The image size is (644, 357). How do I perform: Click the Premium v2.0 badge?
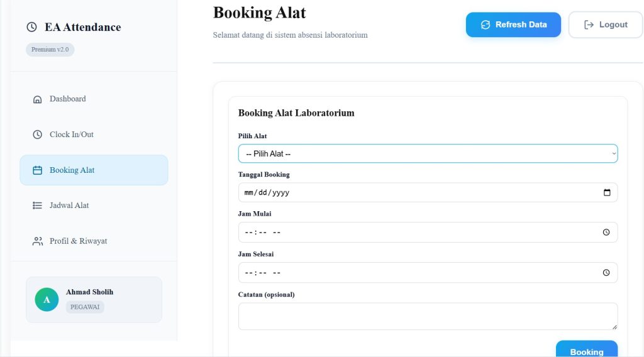click(50, 50)
